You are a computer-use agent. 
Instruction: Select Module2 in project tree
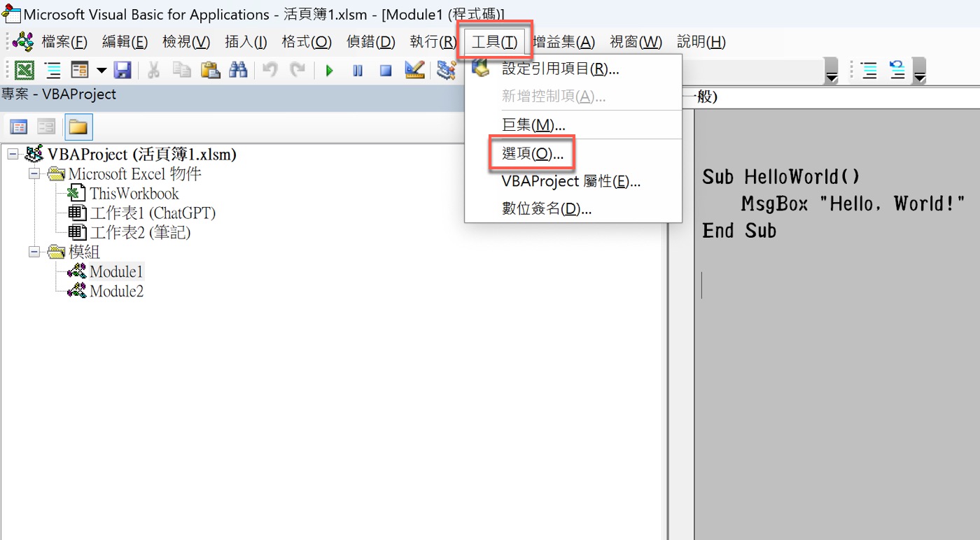pos(116,291)
